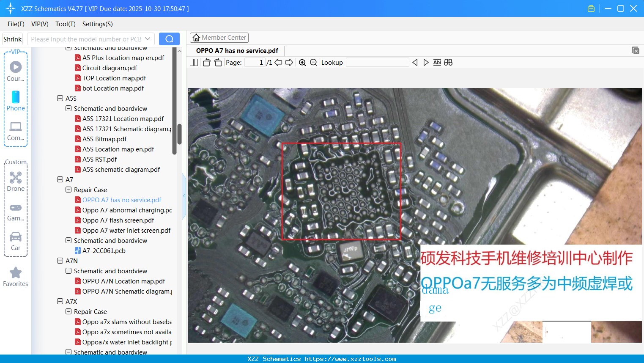644x363 pixels.
Task: Collapse Repair Case under A7
Action: point(69,190)
